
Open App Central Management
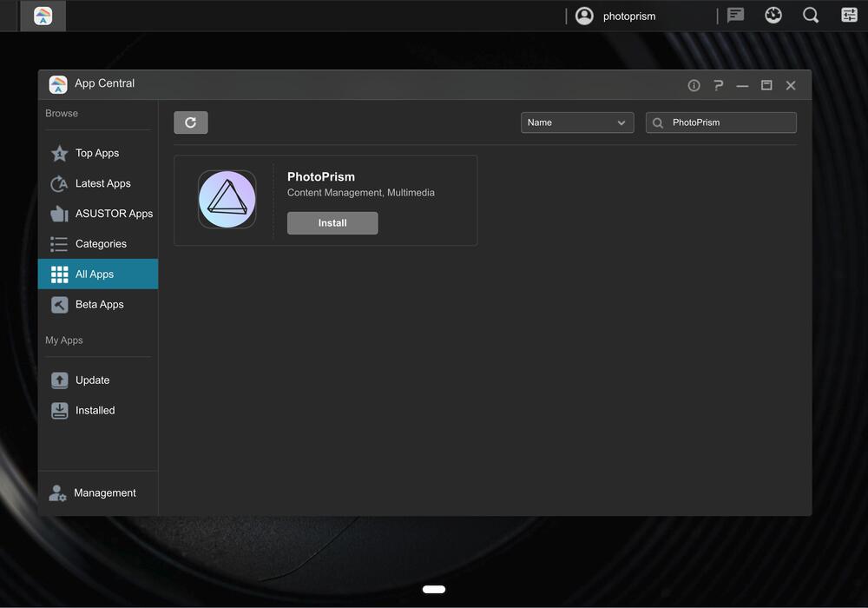pos(104,492)
